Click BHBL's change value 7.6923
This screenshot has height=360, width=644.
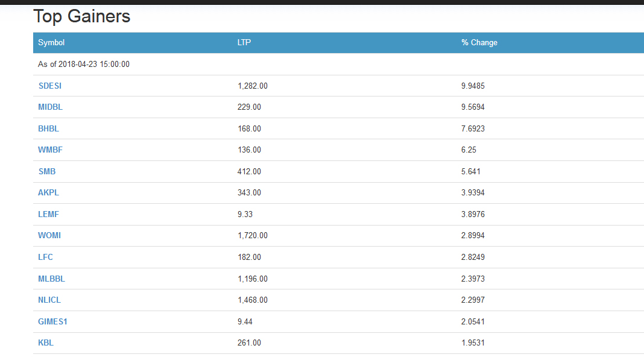point(473,128)
